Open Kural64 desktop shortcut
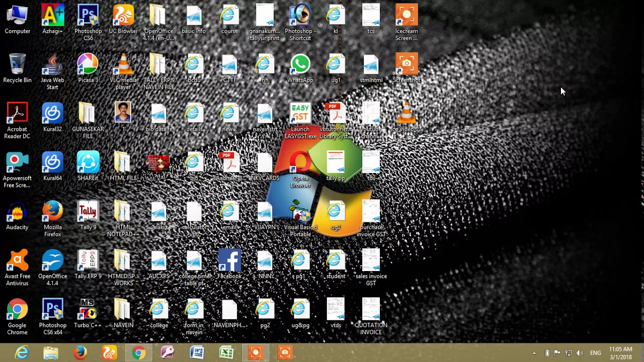 pyautogui.click(x=52, y=167)
